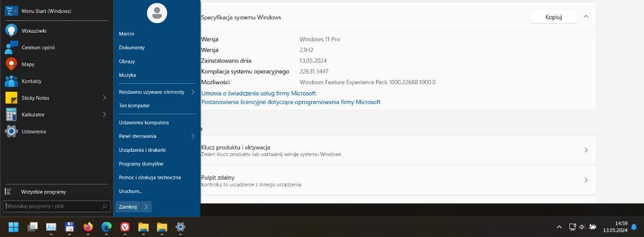Viewport: 644px width, 237px height.
Task: Launch the Wskazówki lightbulb app
Action: coord(56,31)
